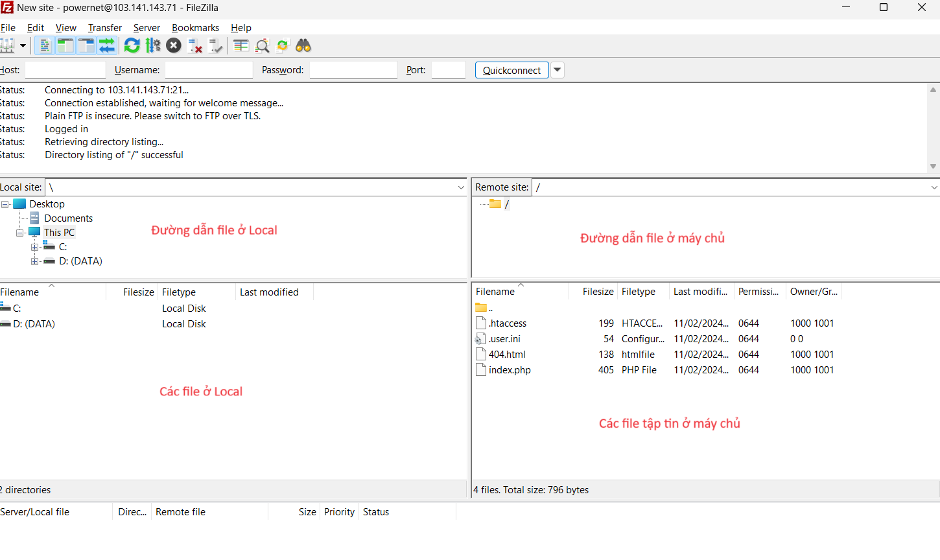The width and height of the screenshot is (940, 560).
Task: Search for files with binoculars icon
Action: (x=303, y=45)
